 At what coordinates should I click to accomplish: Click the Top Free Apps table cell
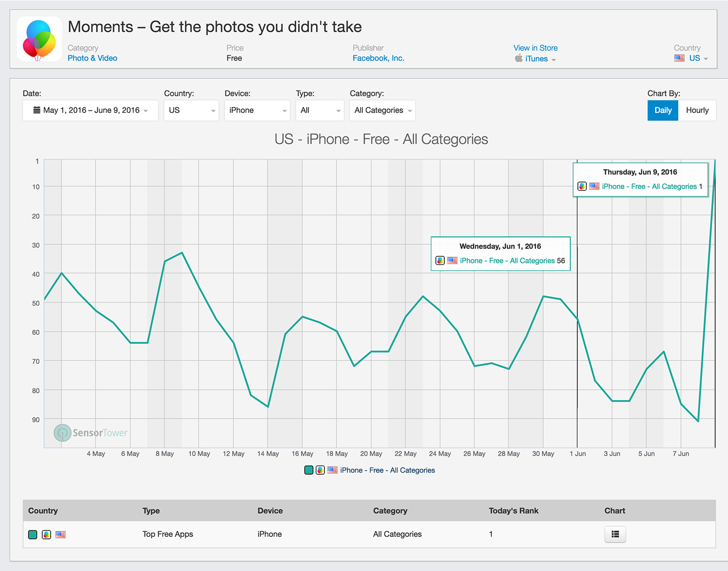(168, 534)
